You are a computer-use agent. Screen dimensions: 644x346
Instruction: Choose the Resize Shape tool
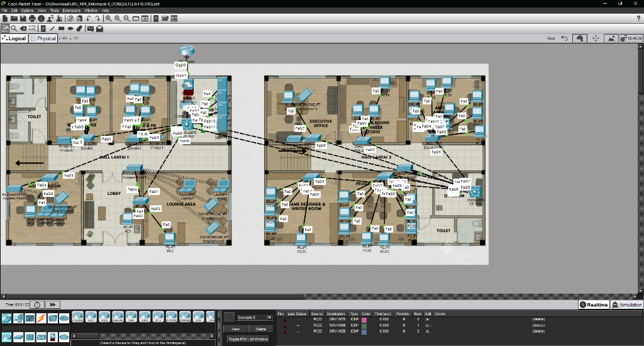point(32,28)
